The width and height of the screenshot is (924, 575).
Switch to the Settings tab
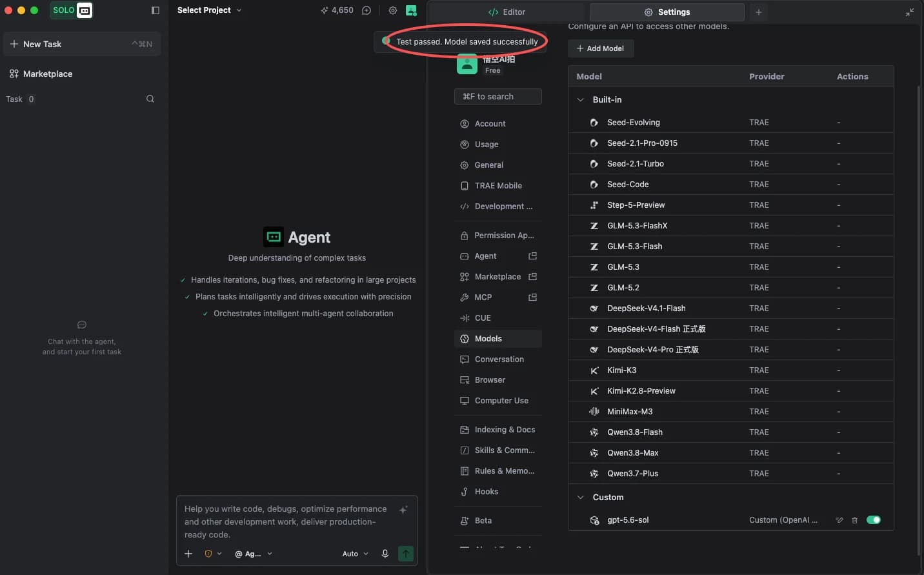pyautogui.click(x=667, y=12)
